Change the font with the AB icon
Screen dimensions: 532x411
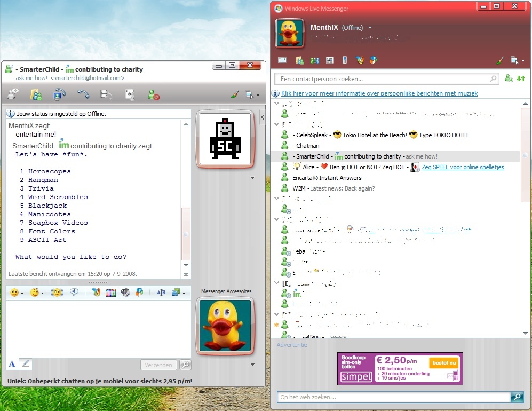(161, 293)
